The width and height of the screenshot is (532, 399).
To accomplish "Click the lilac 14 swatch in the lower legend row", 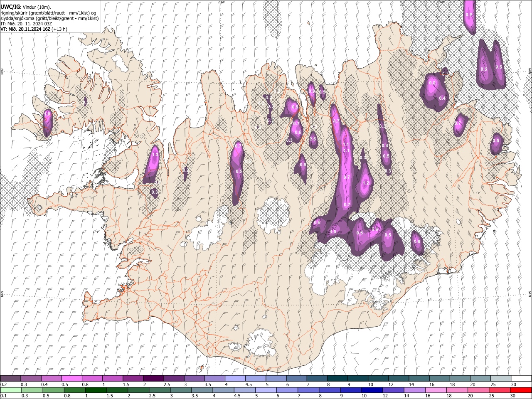I will pos(415,390).
